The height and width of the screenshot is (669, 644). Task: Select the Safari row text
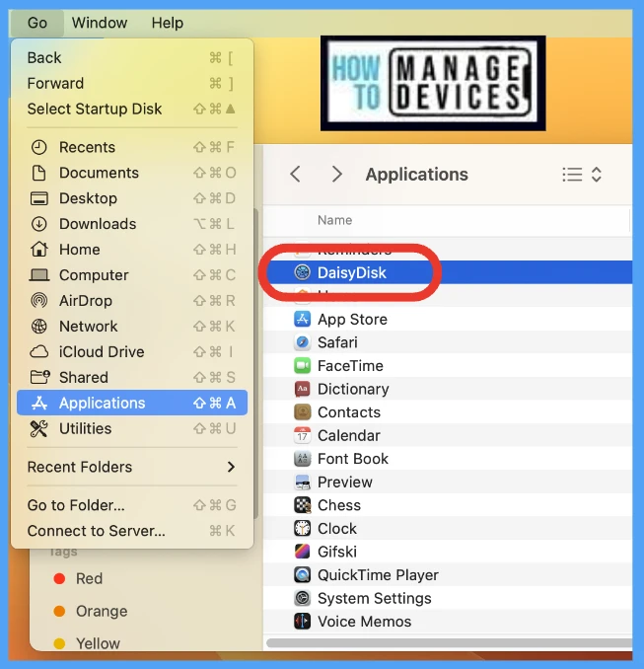coord(337,342)
